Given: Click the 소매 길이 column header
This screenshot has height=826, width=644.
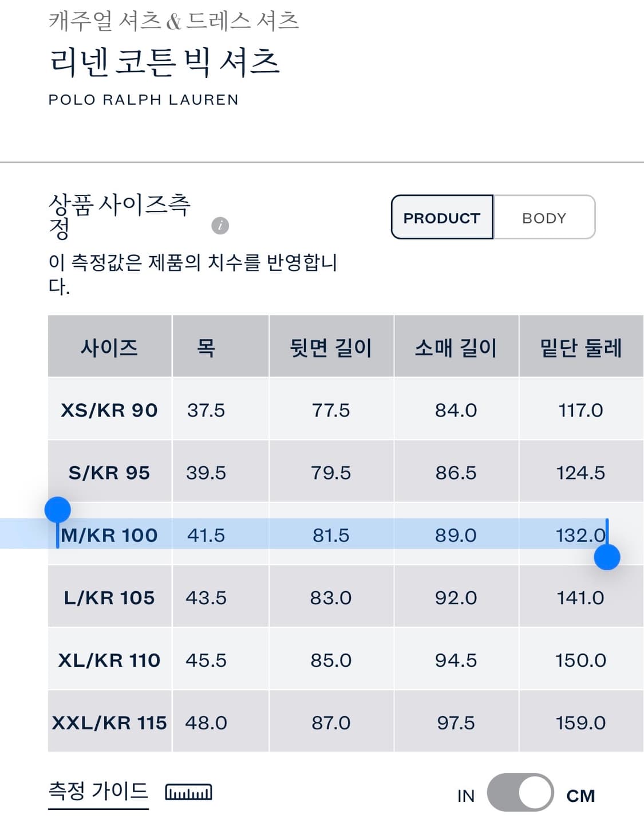Looking at the screenshot, I should pos(456,347).
